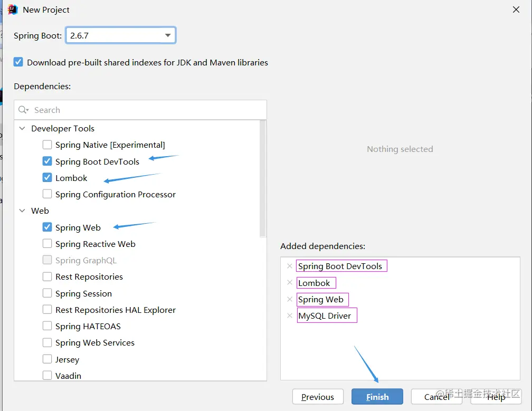Toggle download pre-built shared indexes checkbox

pyautogui.click(x=18, y=62)
